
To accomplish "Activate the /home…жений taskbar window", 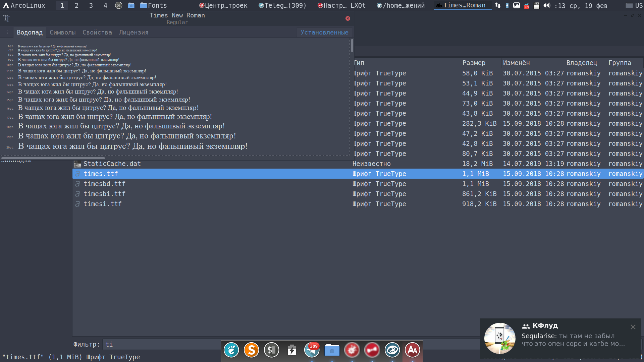I will [x=400, y=5].
